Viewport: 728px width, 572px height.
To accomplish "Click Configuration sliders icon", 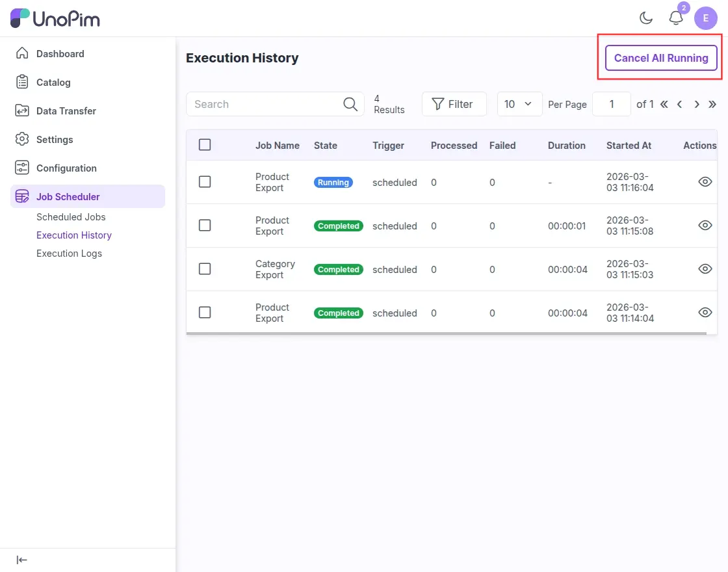I will [22, 168].
